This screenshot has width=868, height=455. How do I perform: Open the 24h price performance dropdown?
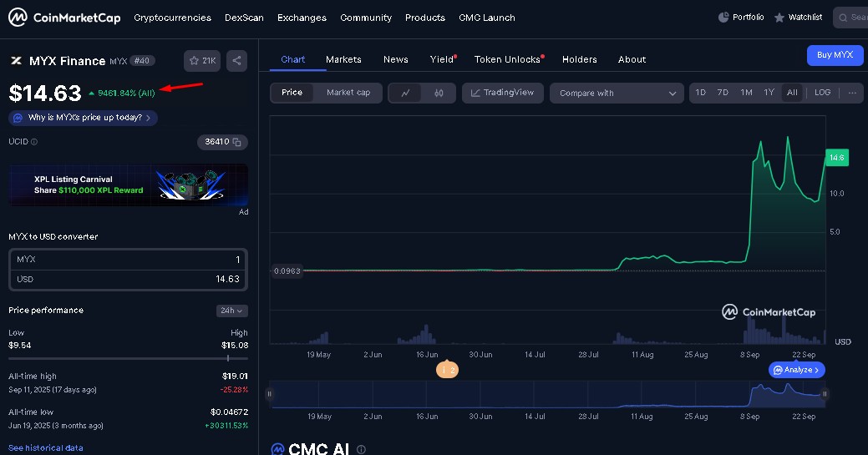pos(231,311)
